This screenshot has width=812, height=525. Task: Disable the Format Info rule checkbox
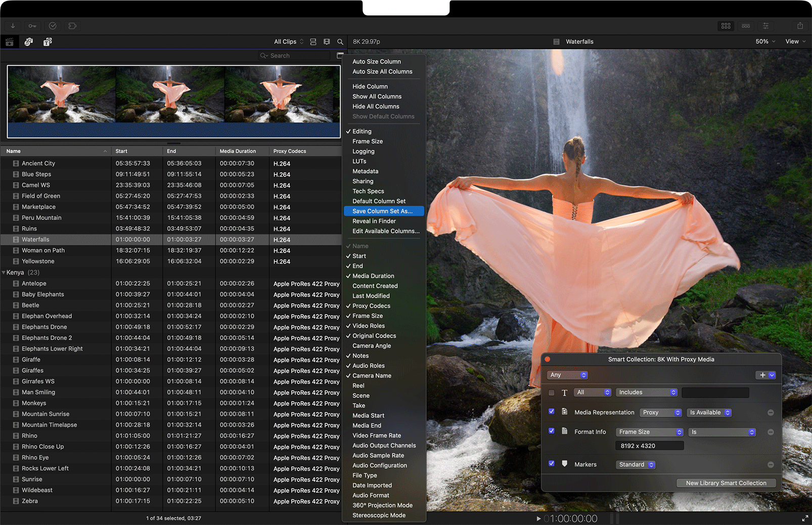(552, 431)
